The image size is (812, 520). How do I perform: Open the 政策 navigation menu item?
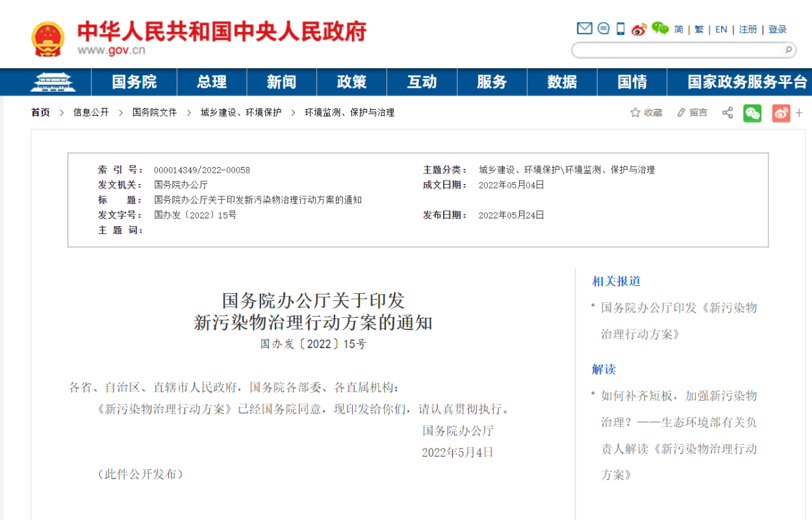(351, 82)
